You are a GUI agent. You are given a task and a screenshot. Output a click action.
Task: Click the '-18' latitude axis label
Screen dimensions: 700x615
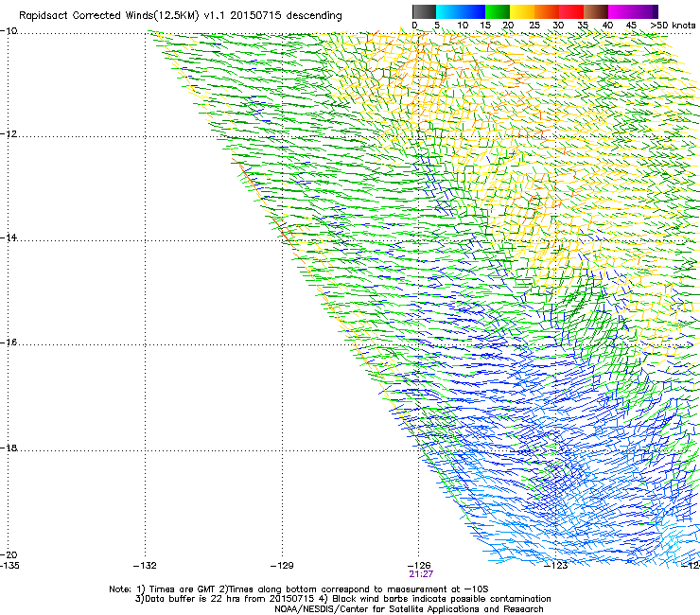point(9,448)
